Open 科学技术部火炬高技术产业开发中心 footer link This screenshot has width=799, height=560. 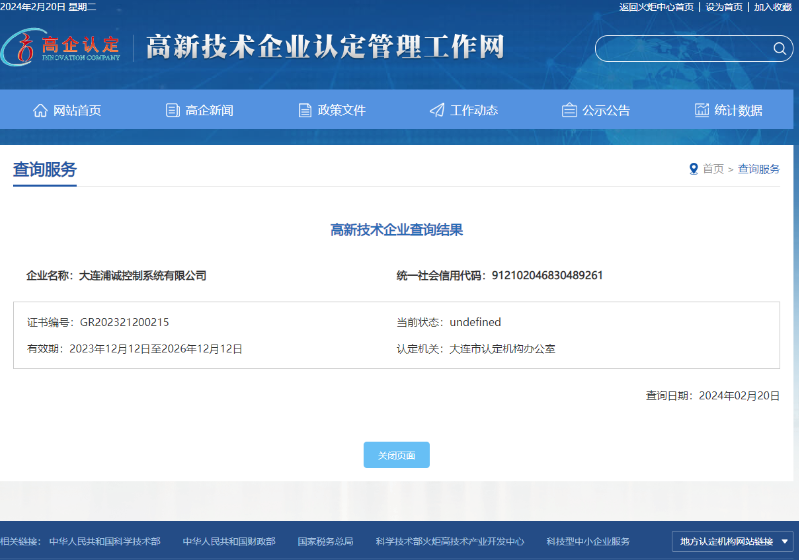450,541
